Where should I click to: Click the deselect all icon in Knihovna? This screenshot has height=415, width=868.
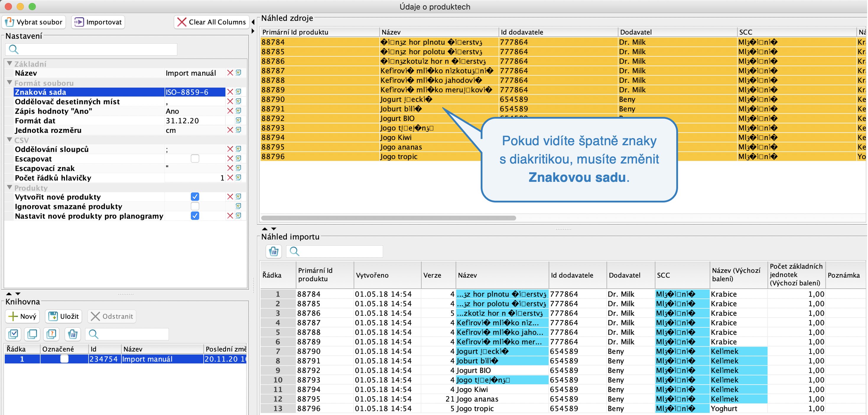pos(32,334)
